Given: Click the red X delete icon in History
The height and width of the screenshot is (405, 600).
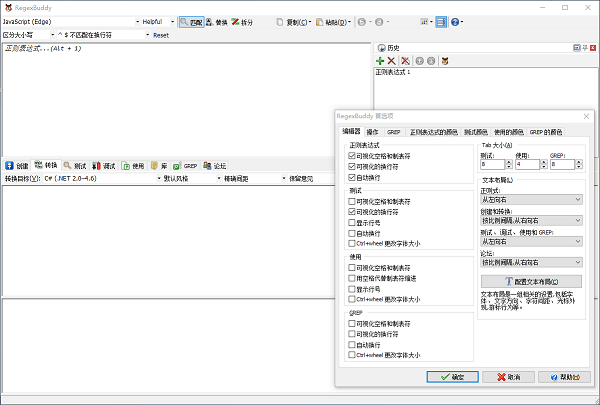Looking at the screenshot, I should (x=393, y=61).
